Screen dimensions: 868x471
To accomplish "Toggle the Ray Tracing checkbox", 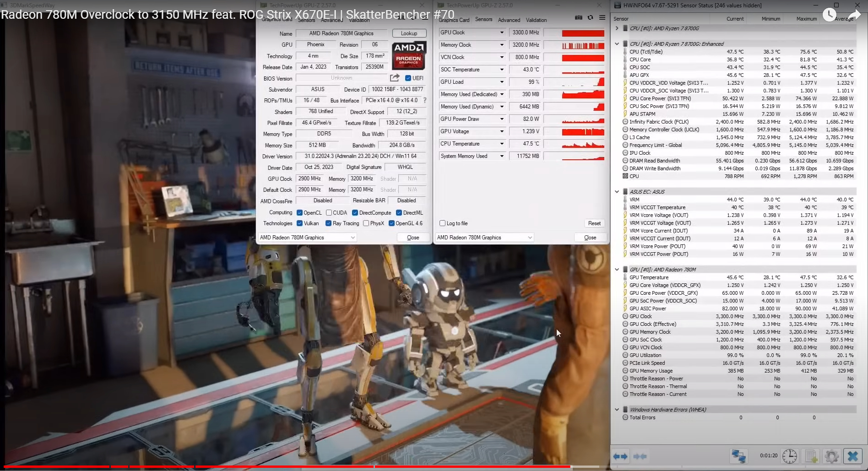I will click(x=328, y=223).
